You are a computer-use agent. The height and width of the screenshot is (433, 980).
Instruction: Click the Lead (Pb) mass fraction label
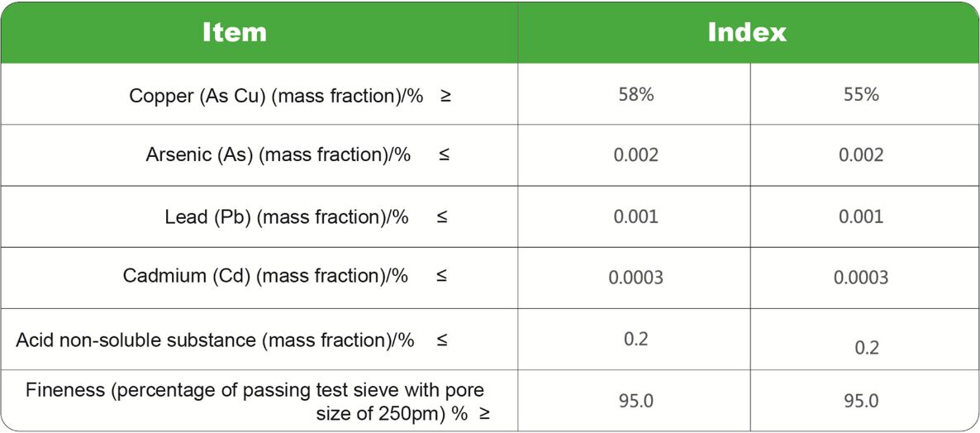[x=287, y=217]
